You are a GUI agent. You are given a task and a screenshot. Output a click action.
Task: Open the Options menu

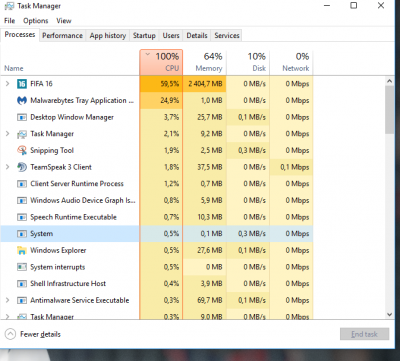point(36,21)
